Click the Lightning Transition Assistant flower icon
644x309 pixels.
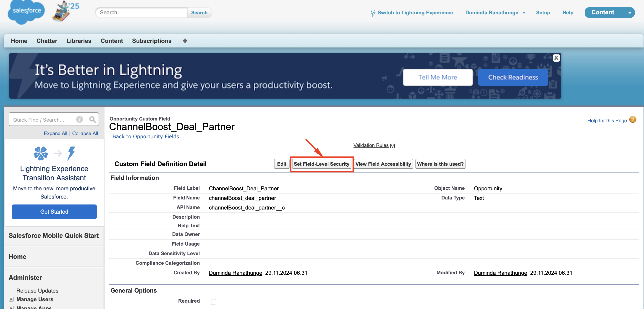pos(41,153)
